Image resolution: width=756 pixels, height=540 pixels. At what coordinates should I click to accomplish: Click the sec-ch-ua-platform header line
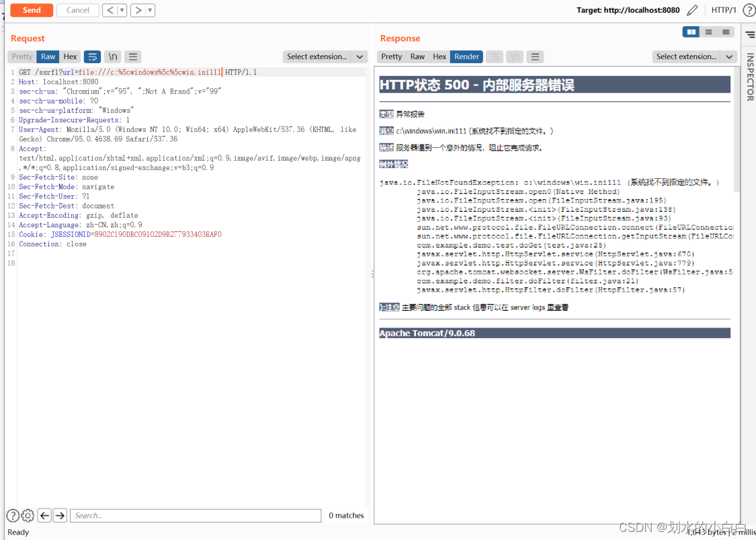pos(76,110)
